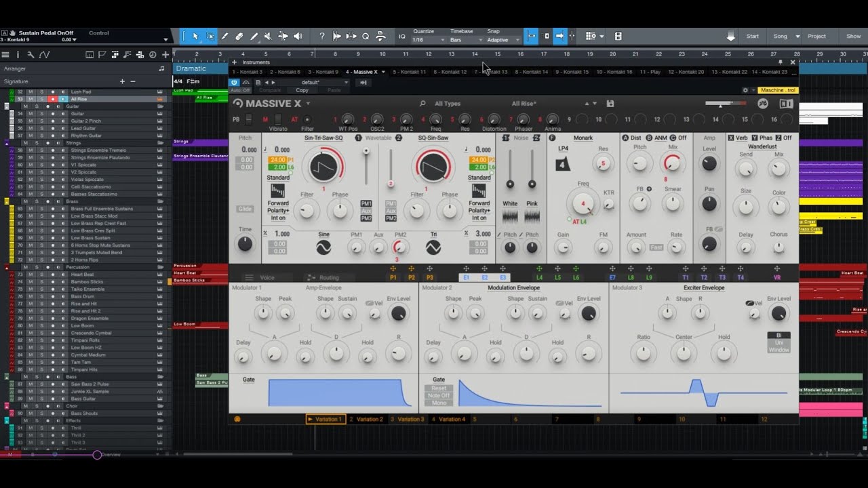Image resolution: width=868 pixels, height=488 pixels.
Task: Open track list menu icon
Action: click(x=5, y=55)
